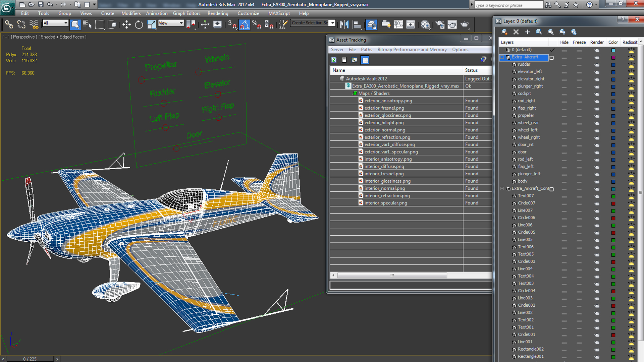644x362 pixels.
Task: Click Delete Highlighted Empty Layers icon
Action: coord(516,32)
